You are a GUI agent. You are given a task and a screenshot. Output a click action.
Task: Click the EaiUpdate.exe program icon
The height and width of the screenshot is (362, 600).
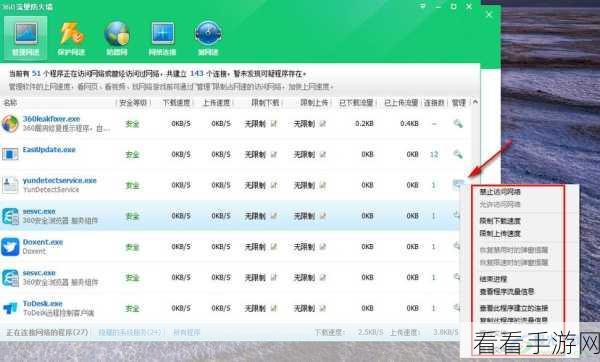click(x=10, y=154)
